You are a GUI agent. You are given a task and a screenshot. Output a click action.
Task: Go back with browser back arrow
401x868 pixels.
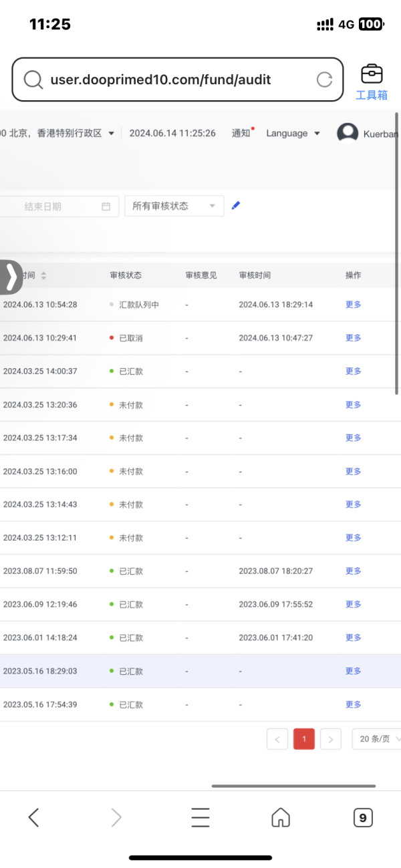(x=34, y=817)
